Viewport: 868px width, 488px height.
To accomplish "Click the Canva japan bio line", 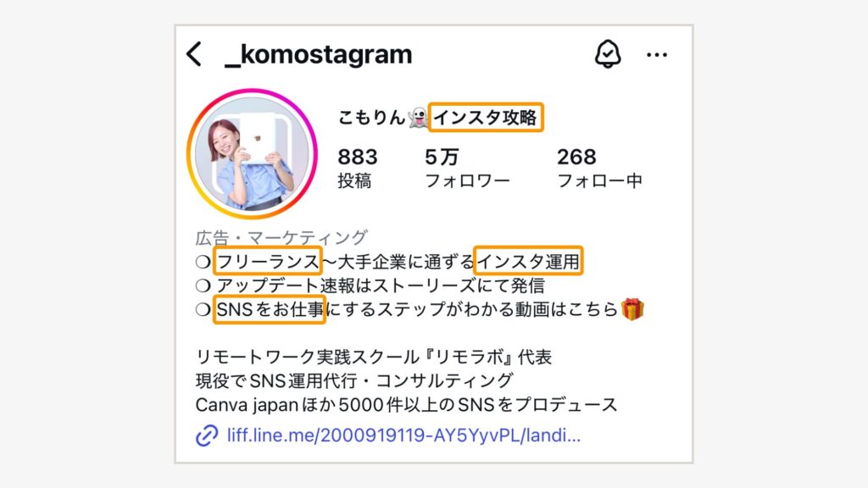I will point(406,405).
